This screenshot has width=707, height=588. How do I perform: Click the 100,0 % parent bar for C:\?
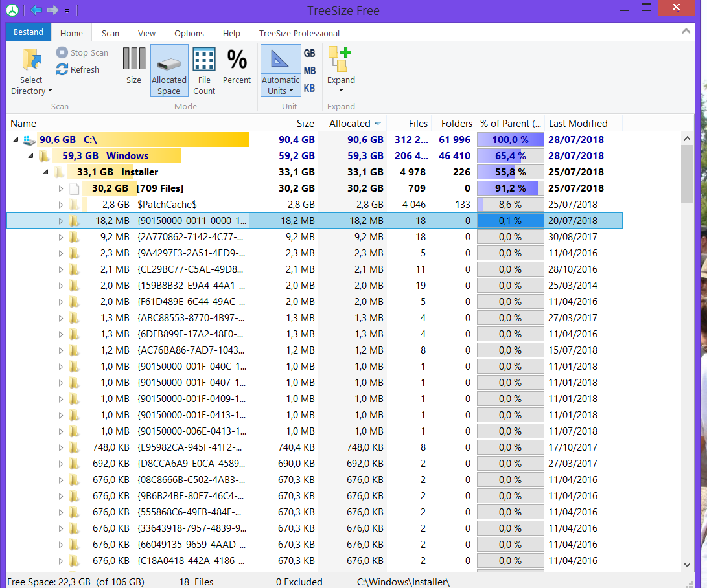(511, 140)
